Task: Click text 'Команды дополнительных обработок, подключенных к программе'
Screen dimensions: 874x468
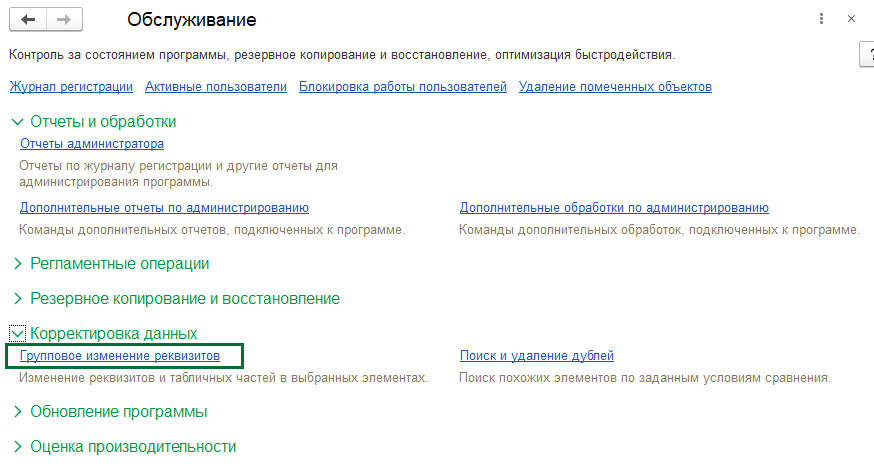Action: pos(659,230)
